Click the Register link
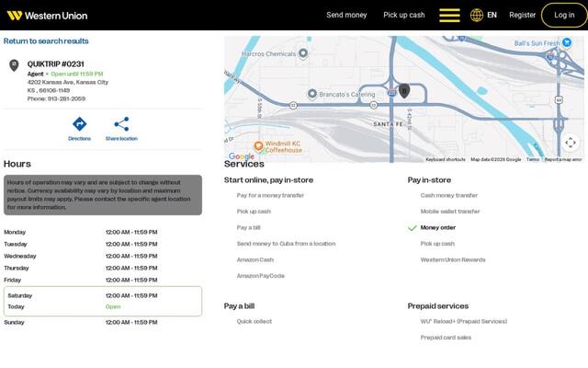This screenshot has height=368, width=588. pos(523,15)
